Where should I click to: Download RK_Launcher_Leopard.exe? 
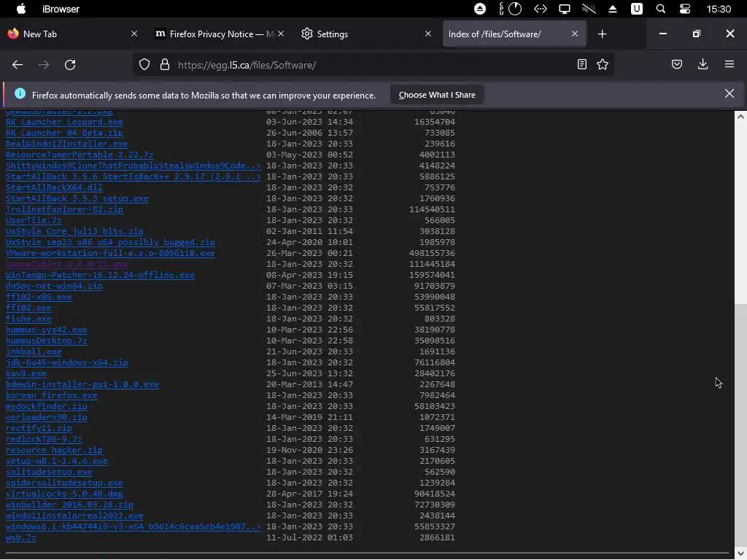click(64, 122)
